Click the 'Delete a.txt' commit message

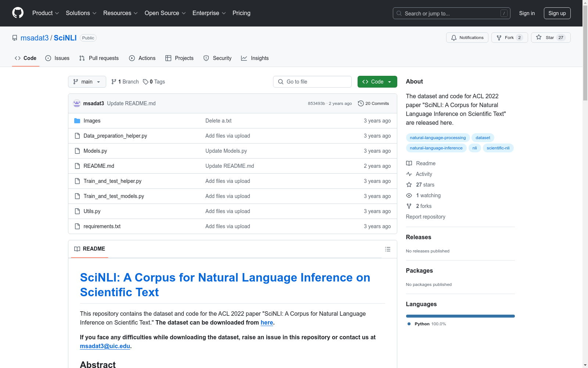coord(218,121)
